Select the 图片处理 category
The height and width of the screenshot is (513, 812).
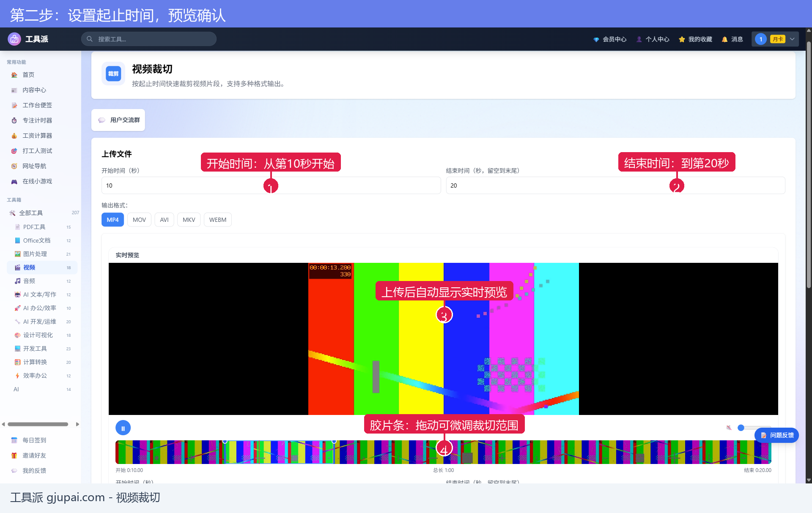42,254
